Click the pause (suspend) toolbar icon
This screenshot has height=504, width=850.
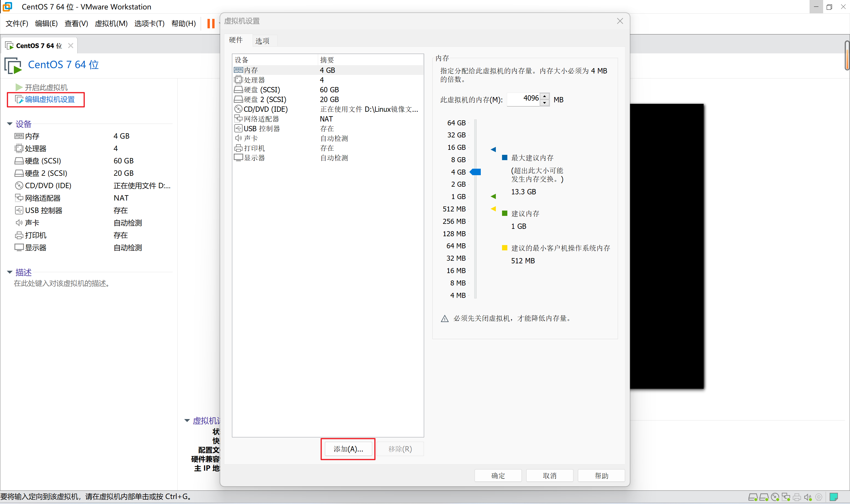211,23
